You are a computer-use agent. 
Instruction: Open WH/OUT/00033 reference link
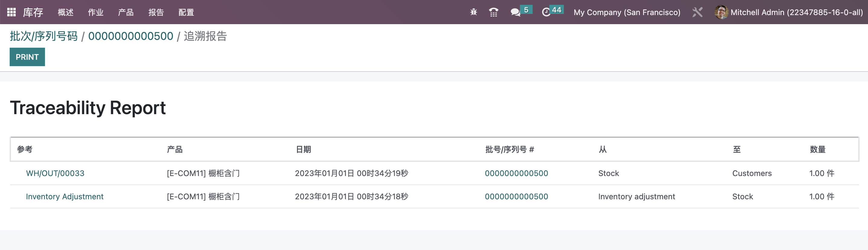pyautogui.click(x=55, y=173)
